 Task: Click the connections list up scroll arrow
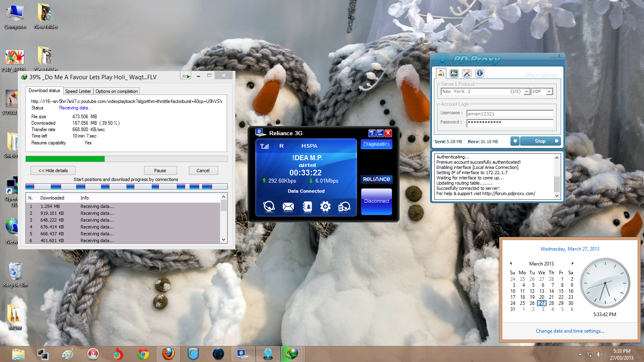[x=224, y=197]
